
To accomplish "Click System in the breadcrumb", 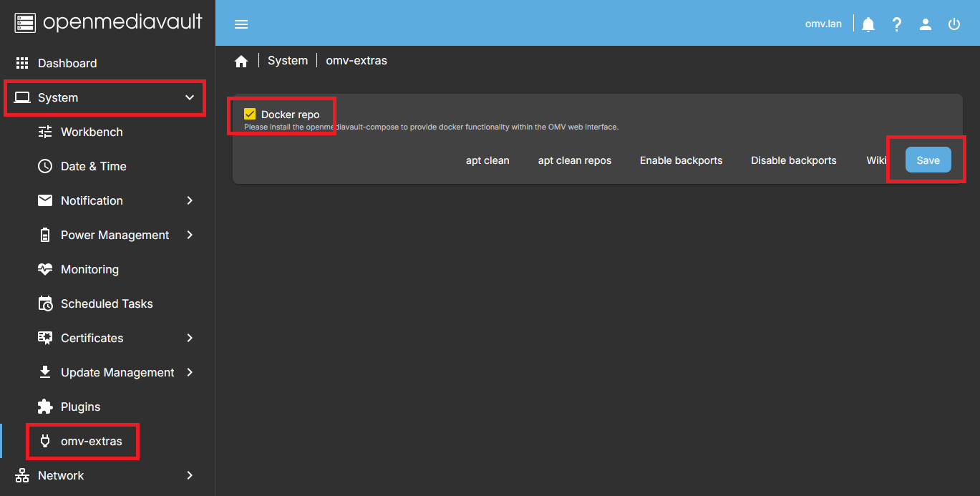I will tap(288, 61).
